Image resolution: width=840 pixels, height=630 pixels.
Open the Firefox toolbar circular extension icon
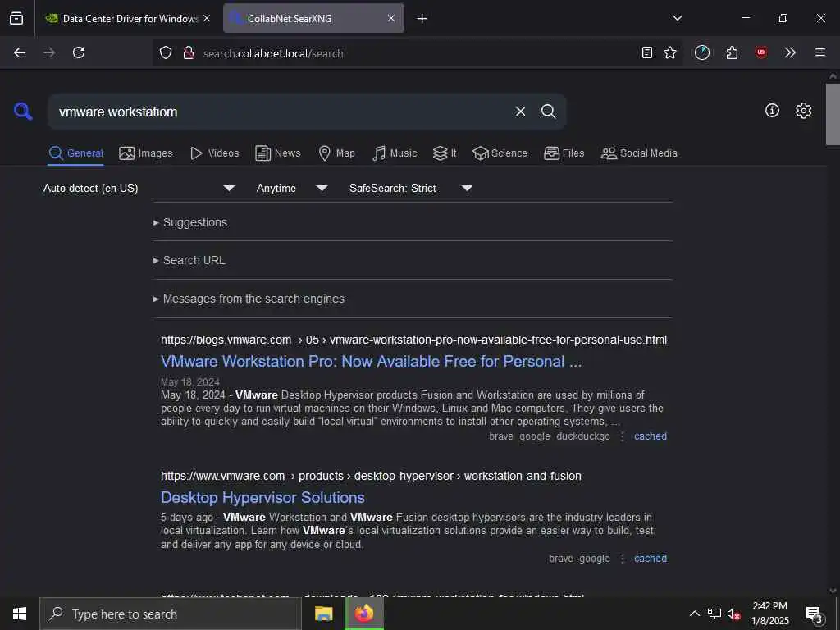[x=702, y=52]
